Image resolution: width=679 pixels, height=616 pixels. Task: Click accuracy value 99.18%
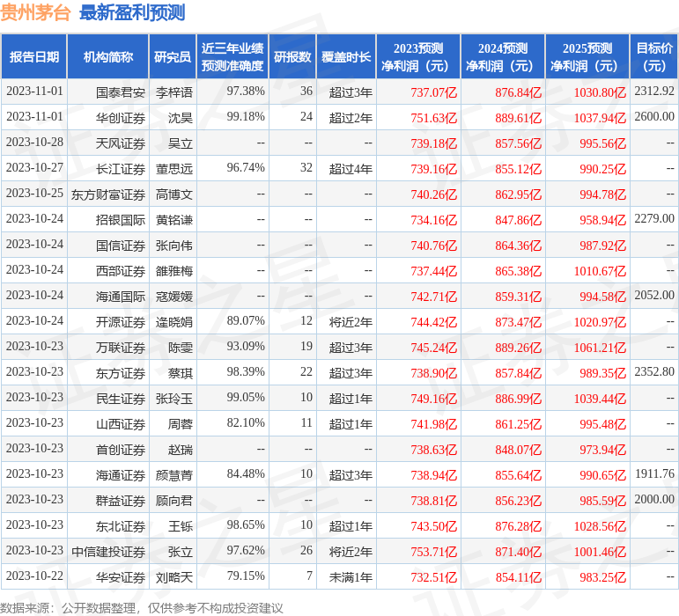click(x=246, y=116)
